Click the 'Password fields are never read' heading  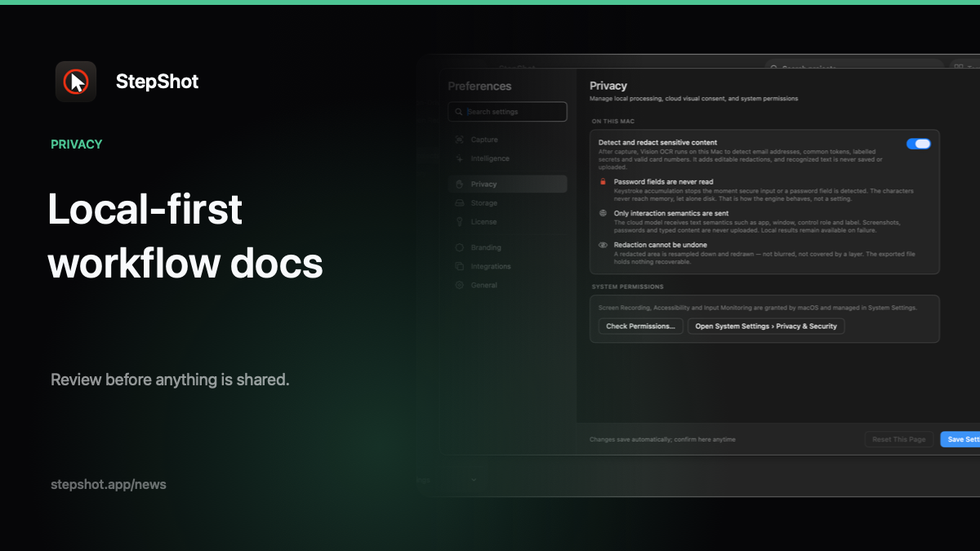click(663, 182)
